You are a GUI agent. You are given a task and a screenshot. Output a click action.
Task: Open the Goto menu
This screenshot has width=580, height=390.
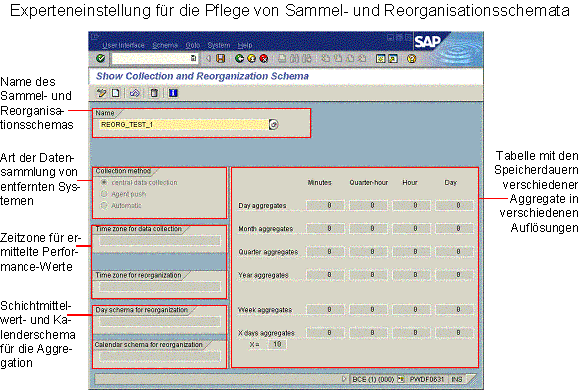(x=193, y=45)
